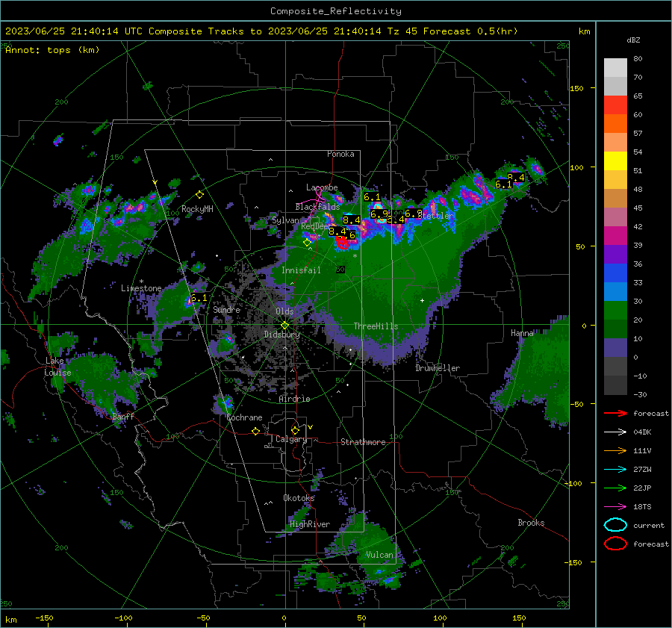Select the yellow 51-54 dBZ color swatch

tap(615, 161)
